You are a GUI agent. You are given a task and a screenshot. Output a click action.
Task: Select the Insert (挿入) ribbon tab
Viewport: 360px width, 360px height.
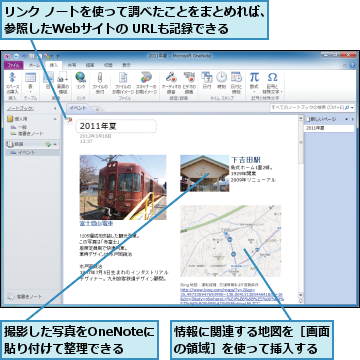click(54, 65)
